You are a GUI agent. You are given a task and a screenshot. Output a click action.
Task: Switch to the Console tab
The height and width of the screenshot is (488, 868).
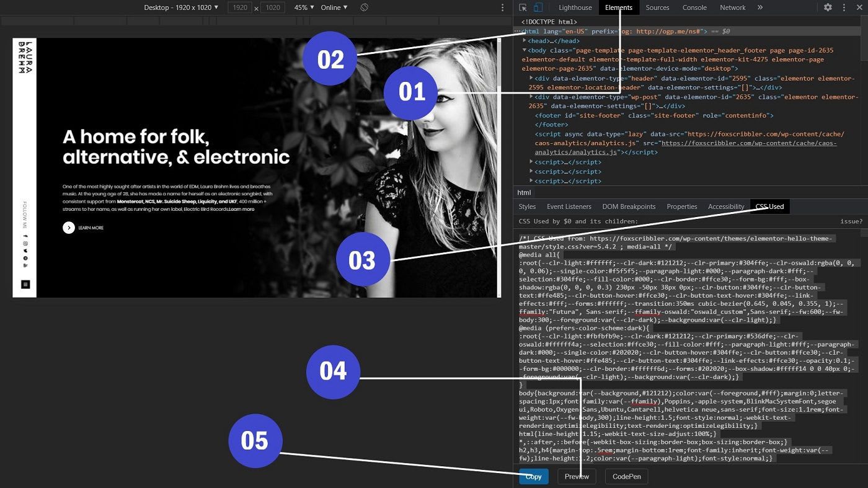[x=694, y=7]
